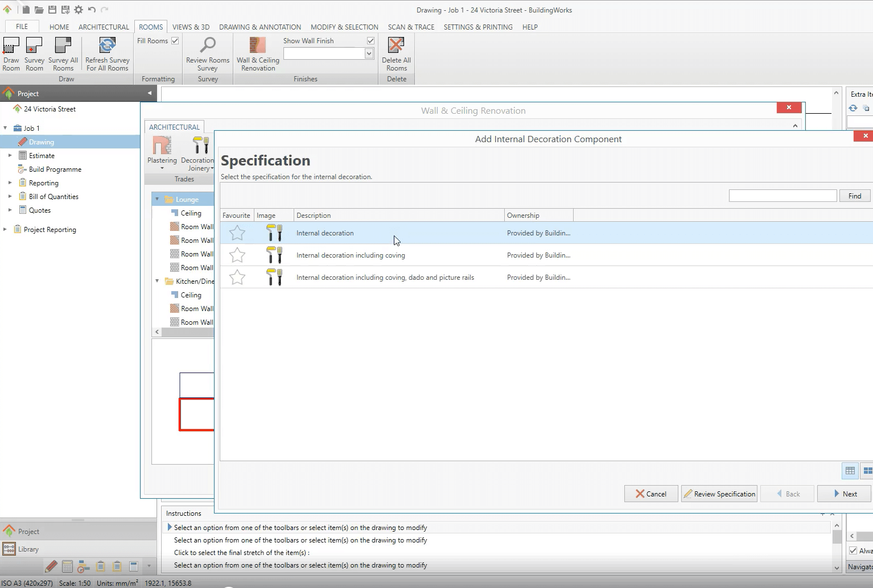Click inside the Find search field

[x=783, y=195]
